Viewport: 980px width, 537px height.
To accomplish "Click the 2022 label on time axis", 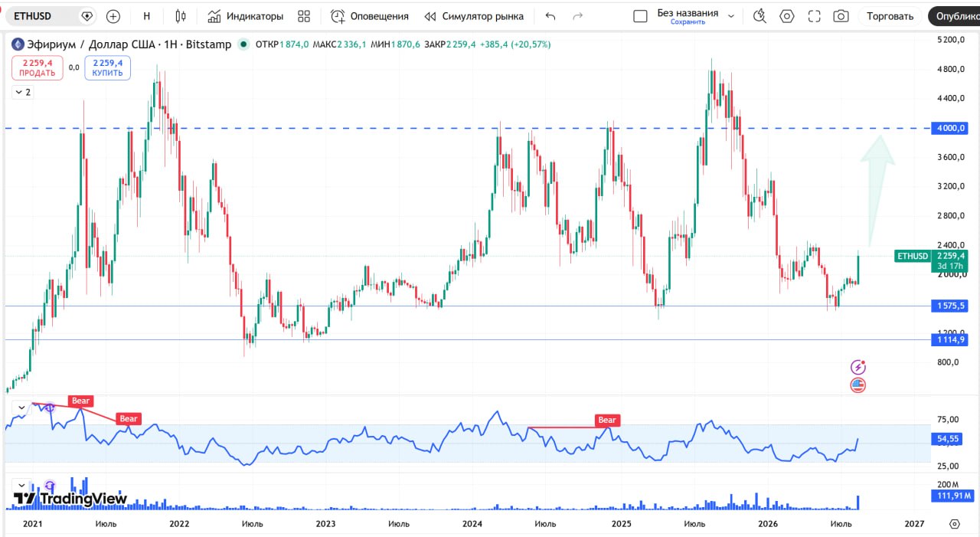I will [x=178, y=524].
